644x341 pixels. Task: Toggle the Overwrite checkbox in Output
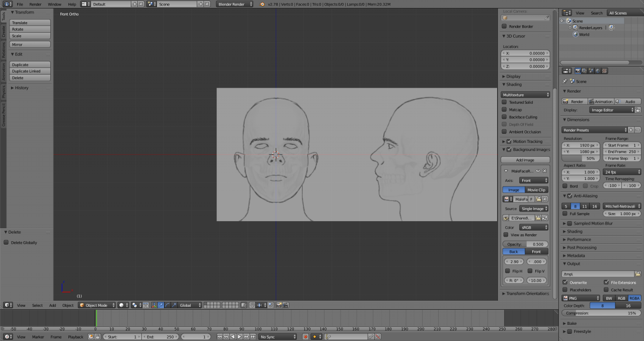coord(565,283)
